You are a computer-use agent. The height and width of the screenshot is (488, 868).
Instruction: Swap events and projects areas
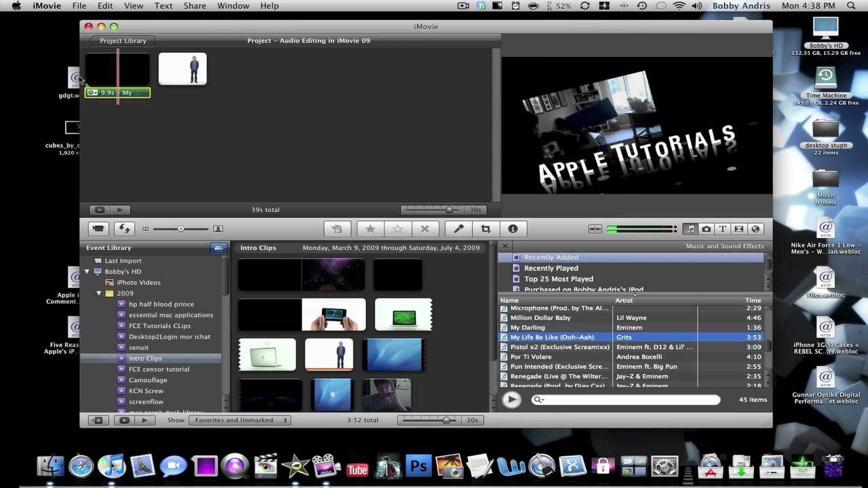click(123, 229)
